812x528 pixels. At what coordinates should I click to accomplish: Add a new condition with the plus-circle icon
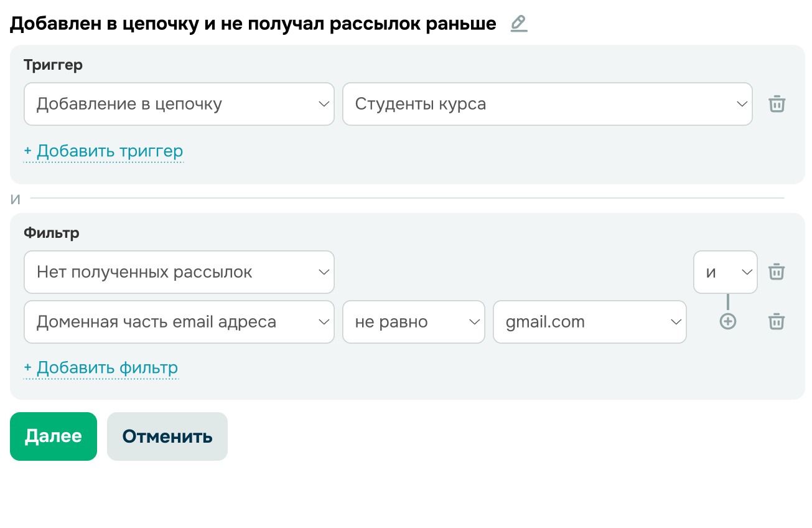pos(727,322)
